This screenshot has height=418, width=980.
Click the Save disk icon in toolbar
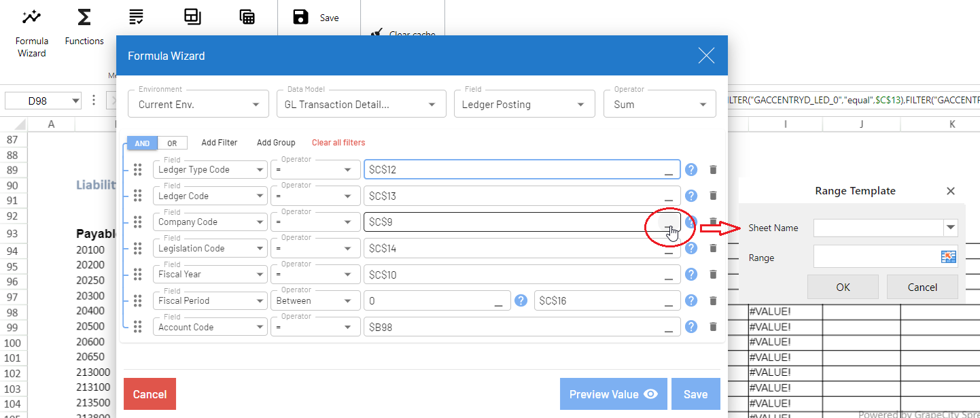tap(300, 18)
